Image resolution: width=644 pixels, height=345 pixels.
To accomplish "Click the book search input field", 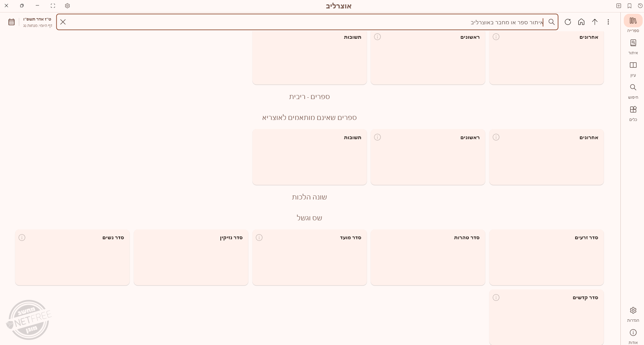I will tap(303, 22).
